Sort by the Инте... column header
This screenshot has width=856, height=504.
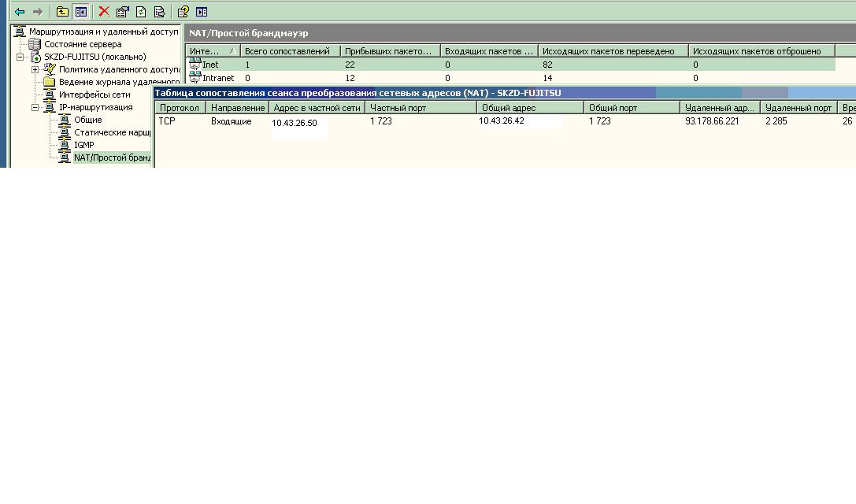tap(213, 50)
